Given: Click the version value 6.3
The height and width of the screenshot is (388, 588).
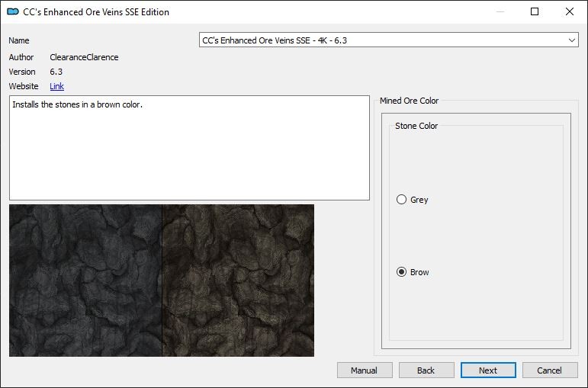Looking at the screenshot, I should 56,72.
